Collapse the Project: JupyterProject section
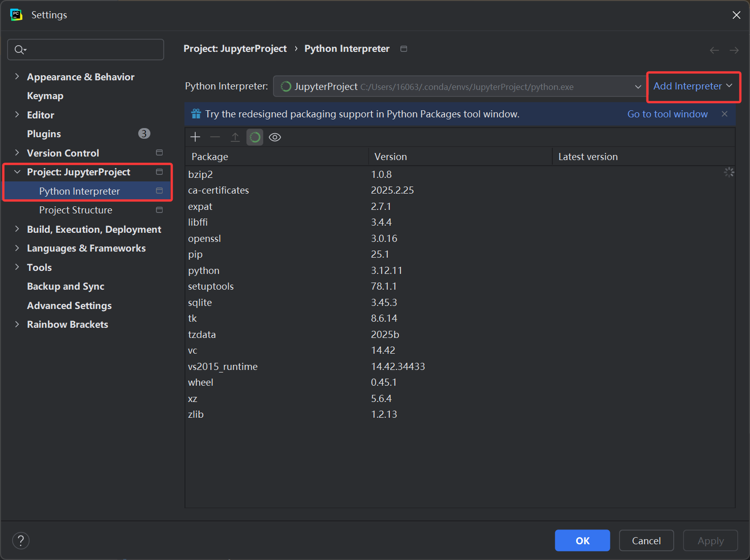This screenshot has width=750, height=560. coord(17,172)
